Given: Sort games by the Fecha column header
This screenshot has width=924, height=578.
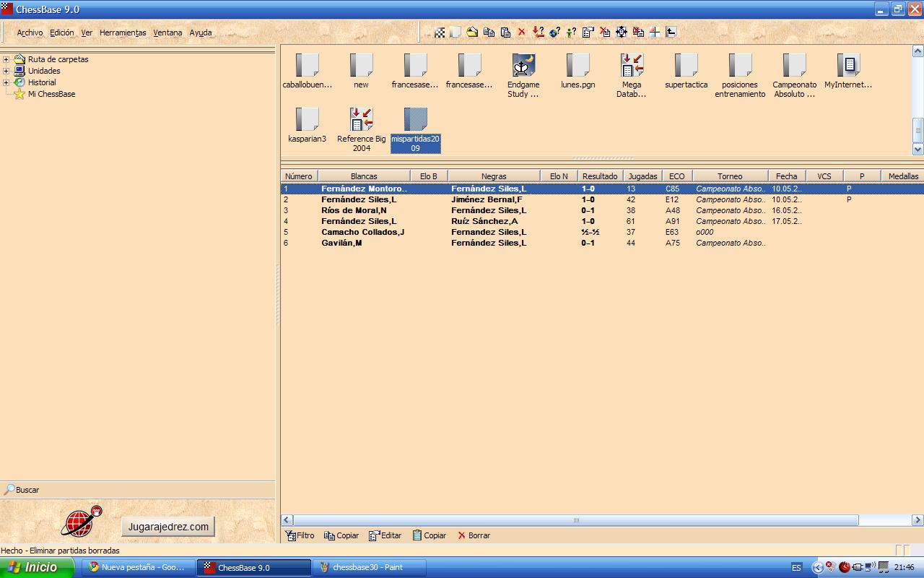Looking at the screenshot, I should (787, 176).
